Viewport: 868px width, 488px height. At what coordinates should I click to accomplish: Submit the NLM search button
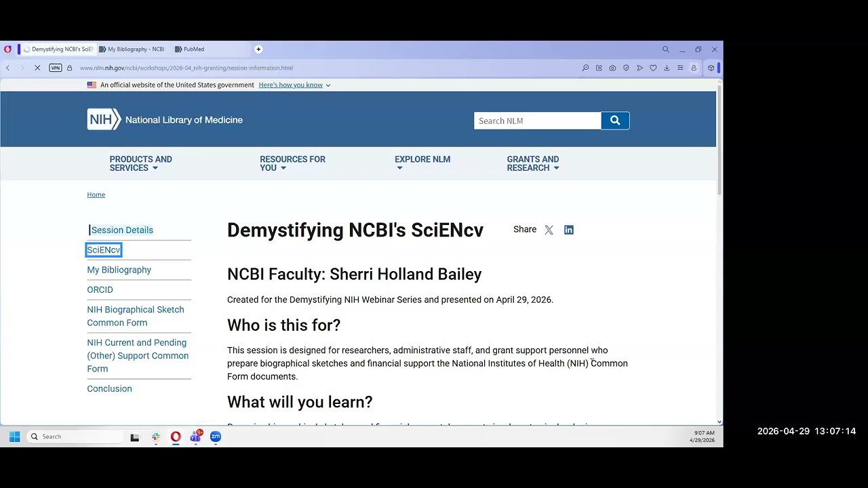point(615,121)
